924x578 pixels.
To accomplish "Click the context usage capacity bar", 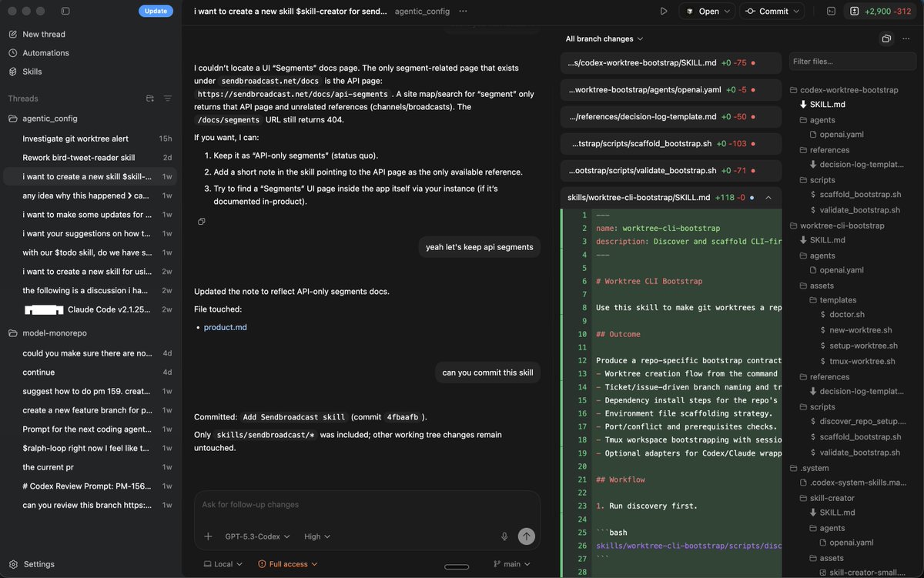I will (x=456, y=566).
